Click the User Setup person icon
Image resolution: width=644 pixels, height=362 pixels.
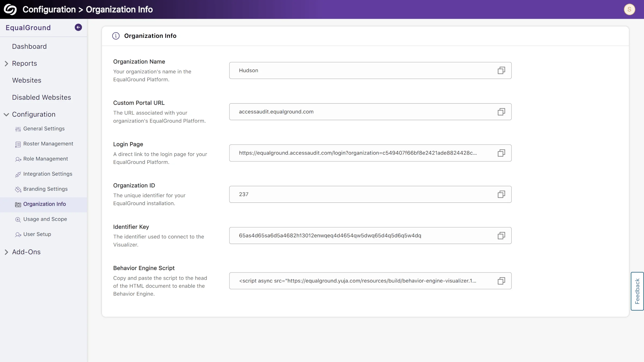[x=18, y=235]
